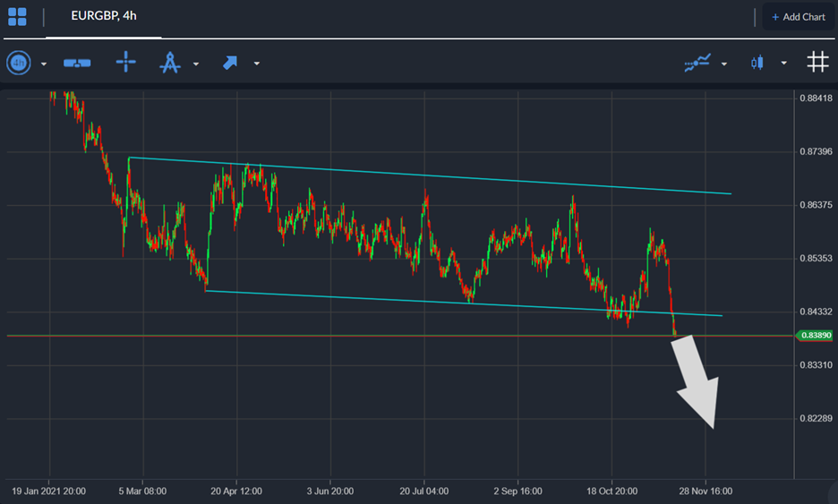This screenshot has width=838, height=504.
Task: Expand the timeframe dropdown arrow
Action: pos(43,64)
